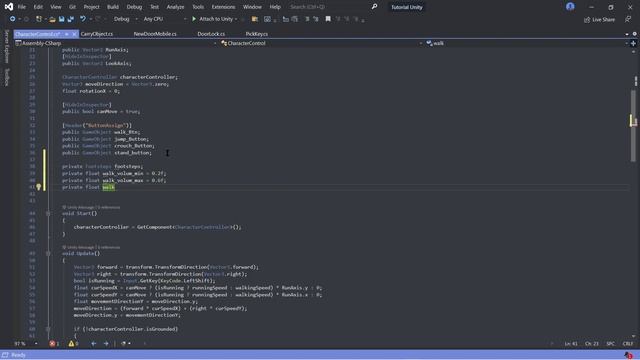Click the Undo arrow icon
This screenshot has width=640, height=360.
pos(83,19)
